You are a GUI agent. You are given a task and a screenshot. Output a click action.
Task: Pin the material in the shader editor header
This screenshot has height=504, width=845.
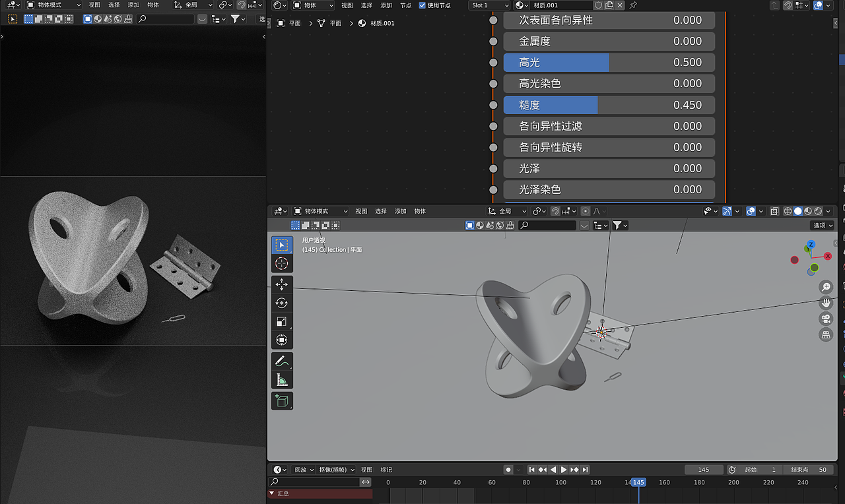[633, 5]
